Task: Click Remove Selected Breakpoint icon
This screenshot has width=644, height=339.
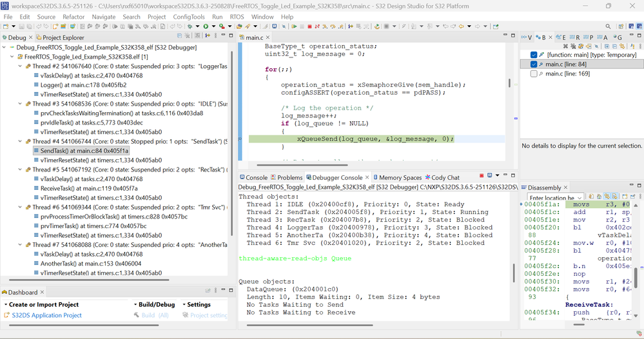Action: (565, 46)
